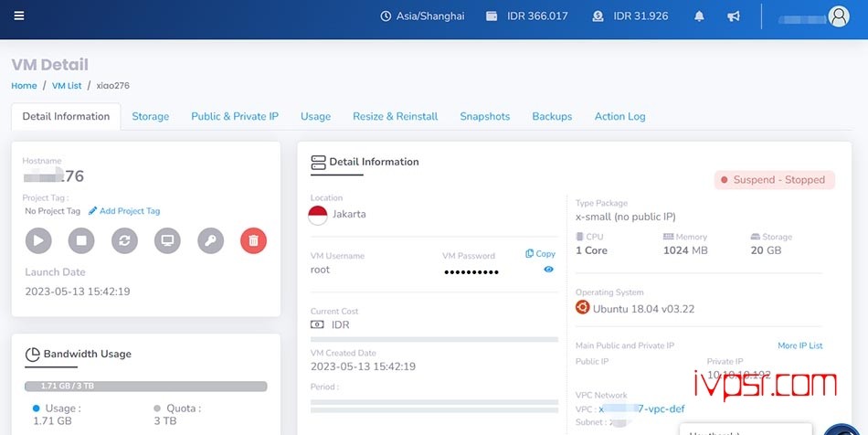Go to VM List breadcrumb
Viewport: 868px width, 435px height.
67,86
